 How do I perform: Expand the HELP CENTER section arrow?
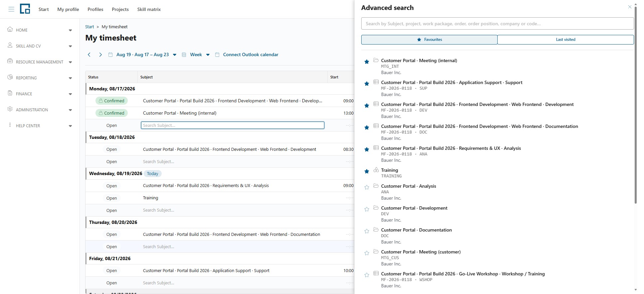pyautogui.click(x=70, y=126)
